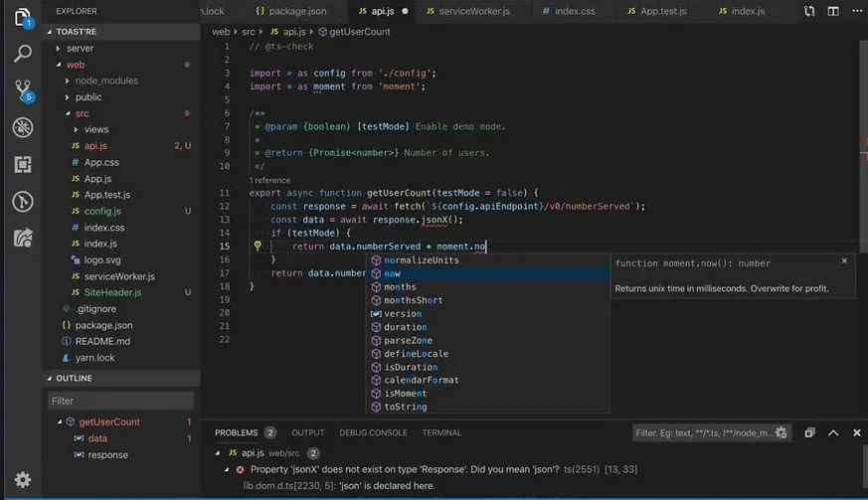Screen dimensions: 868x500
Task: Open the Manage gear settings icon
Action: [23, 479]
